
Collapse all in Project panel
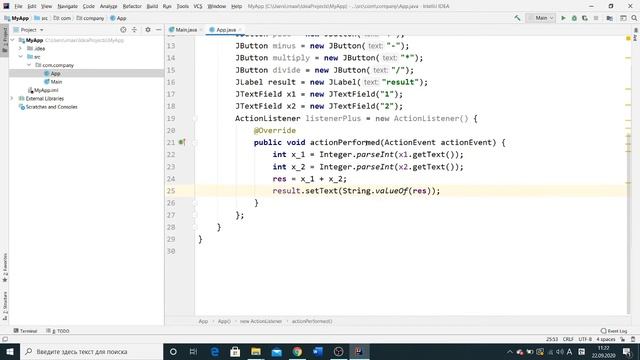click(134, 30)
